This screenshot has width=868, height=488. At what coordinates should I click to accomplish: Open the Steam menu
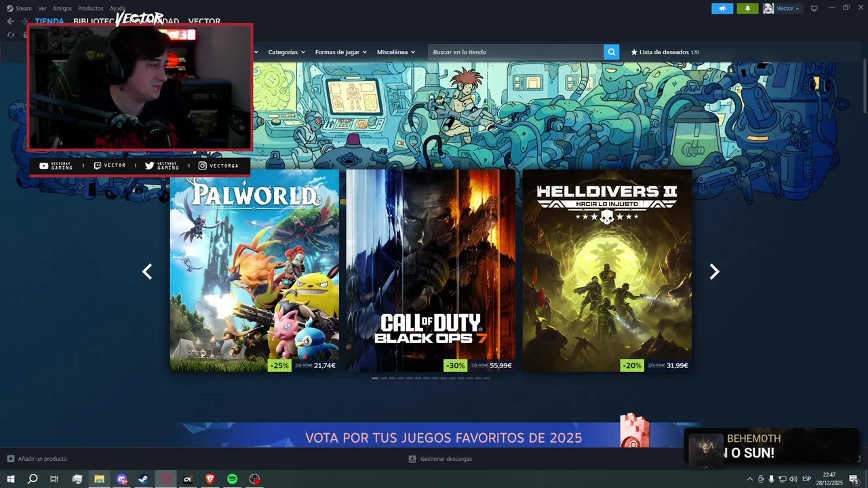pyautogui.click(x=23, y=8)
